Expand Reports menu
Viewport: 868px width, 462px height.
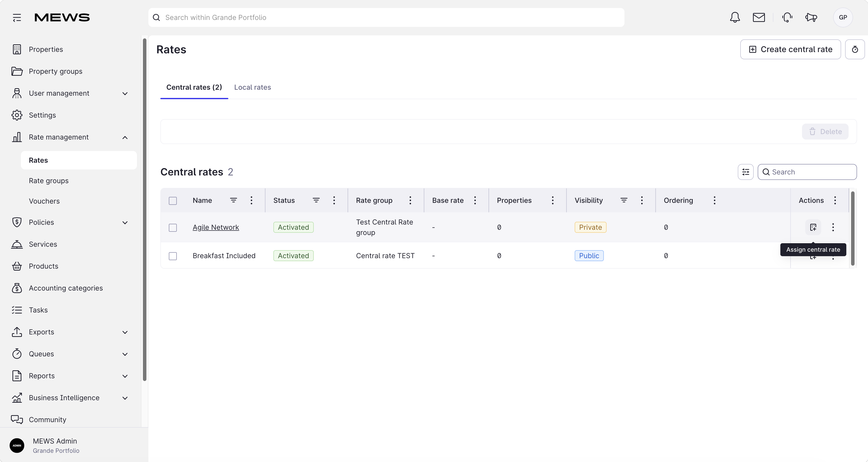pos(125,376)
